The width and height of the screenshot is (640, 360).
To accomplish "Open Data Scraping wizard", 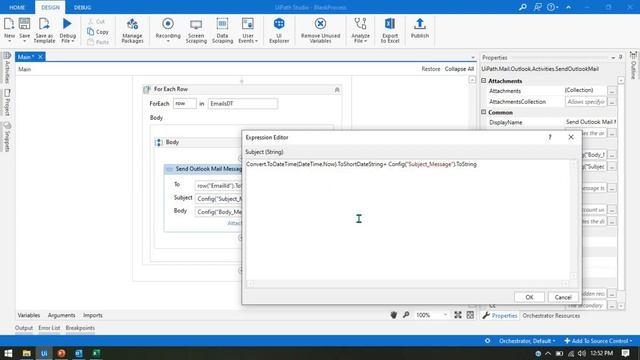I will 222,30.
